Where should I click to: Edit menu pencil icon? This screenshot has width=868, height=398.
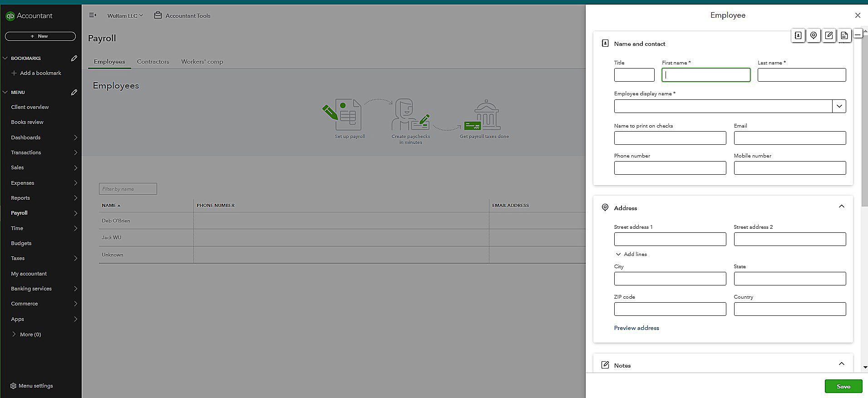pos(74,92)
